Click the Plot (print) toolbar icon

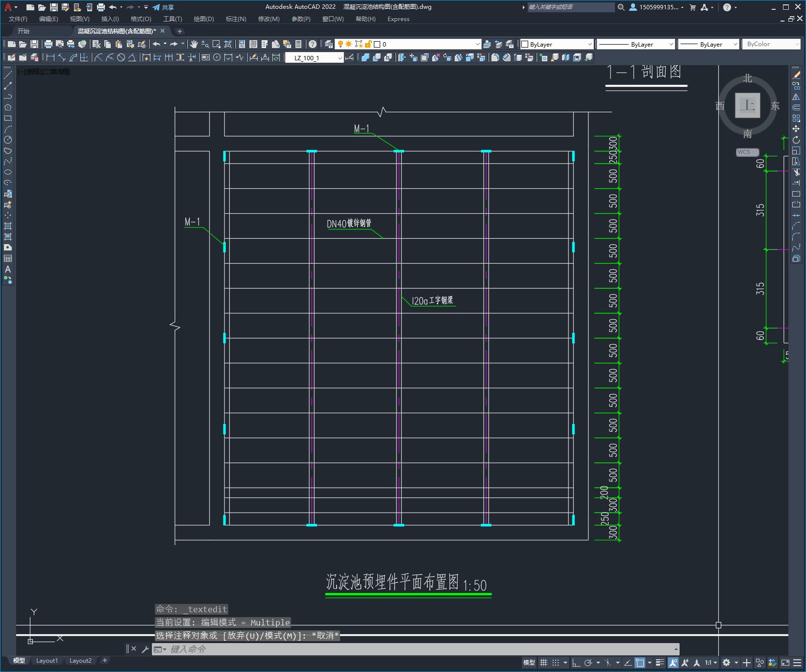48,44
